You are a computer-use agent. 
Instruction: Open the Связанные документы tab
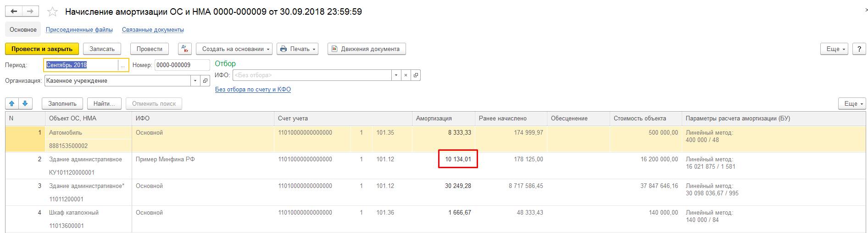click(x=153, y=30)
